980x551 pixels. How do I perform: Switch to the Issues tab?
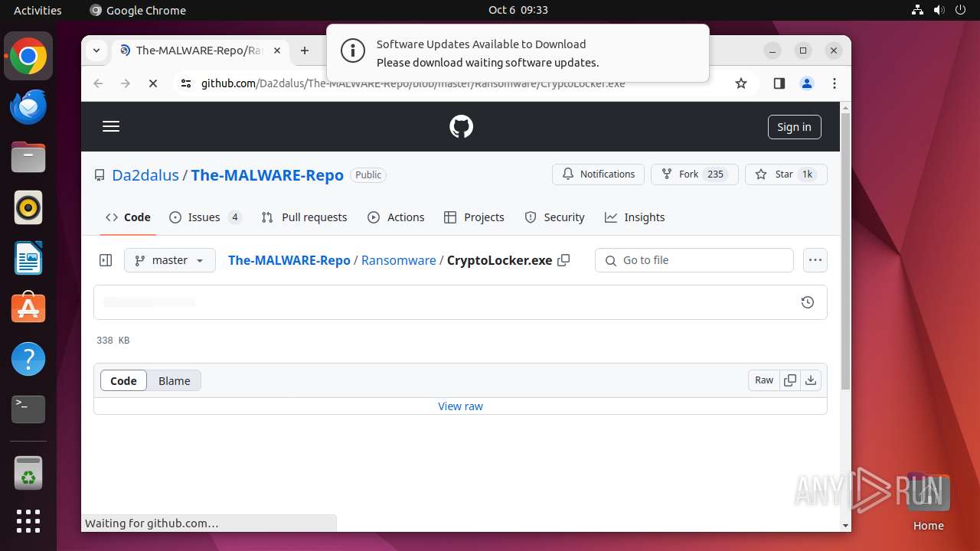(205, 217)
